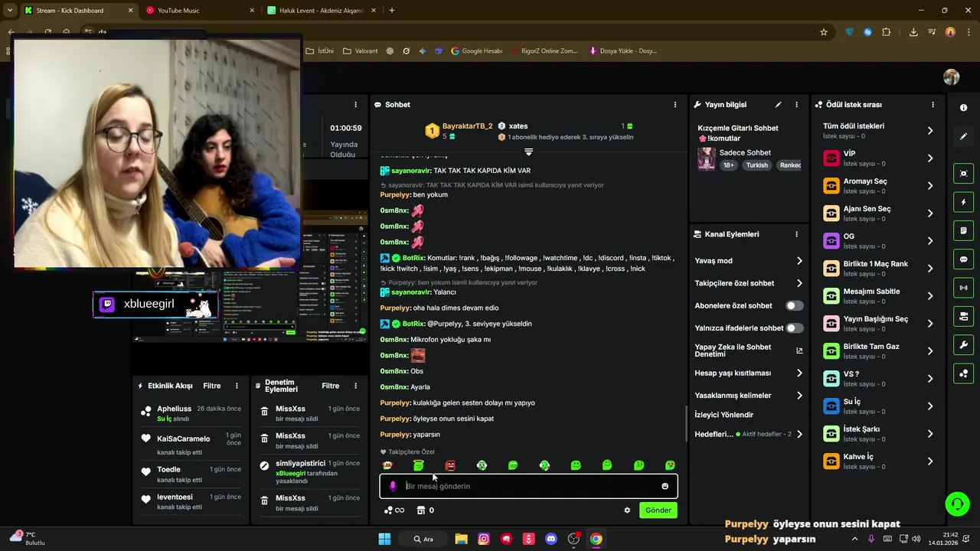Click the lightning bolt sidebar icon
980x551 pixels.
click(x=963, y=202)
